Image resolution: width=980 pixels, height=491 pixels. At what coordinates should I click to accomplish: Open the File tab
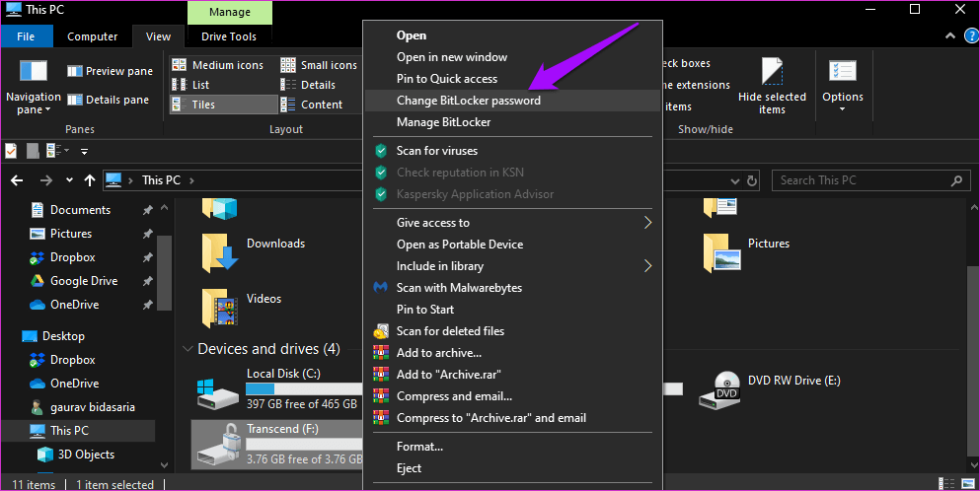pos(27,36)
